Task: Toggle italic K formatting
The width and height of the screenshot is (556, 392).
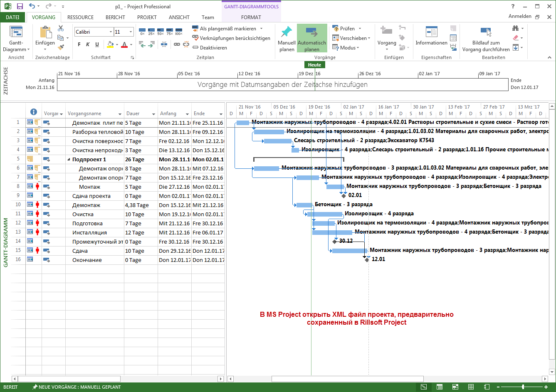Action: [x=88, y=44]
